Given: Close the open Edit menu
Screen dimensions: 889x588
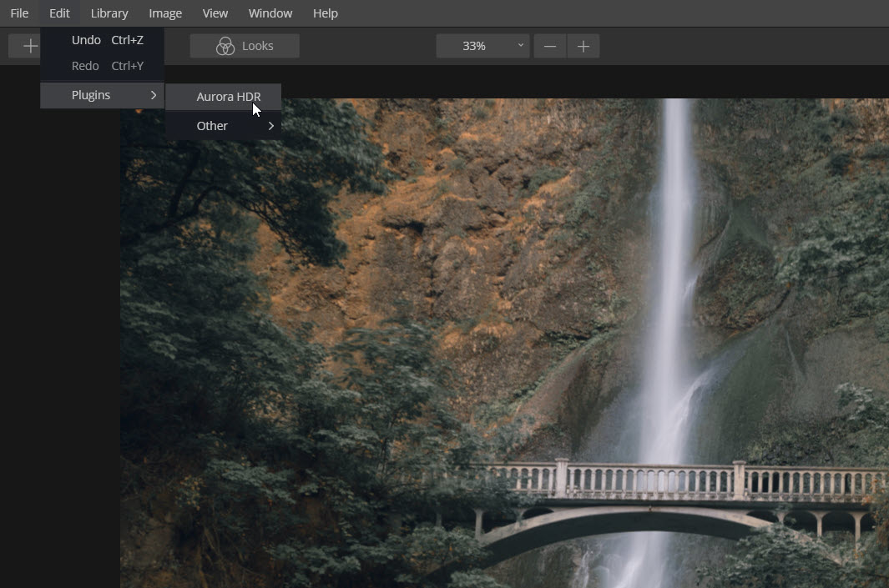Looking at the screenshot, I should (59, 13).
